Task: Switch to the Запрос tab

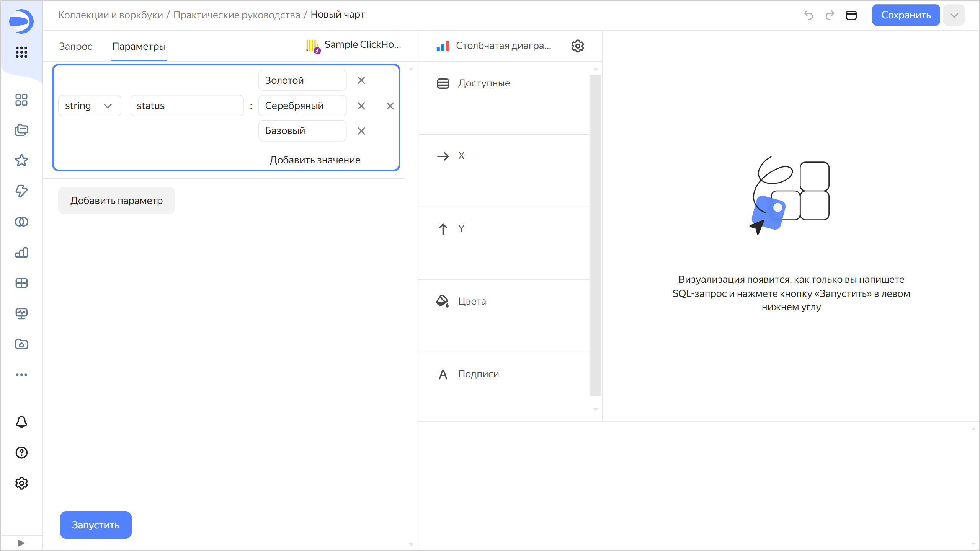Action: [x=75, y=46]
